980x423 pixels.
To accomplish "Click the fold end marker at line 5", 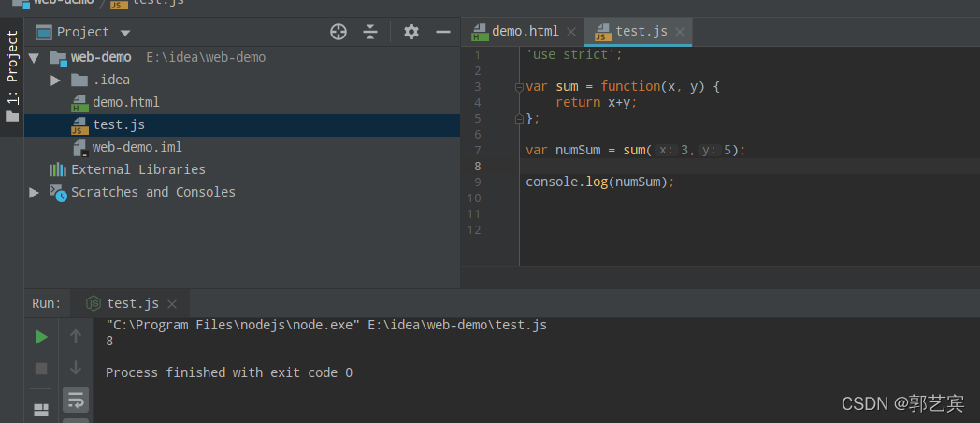I will click(519, 118).
